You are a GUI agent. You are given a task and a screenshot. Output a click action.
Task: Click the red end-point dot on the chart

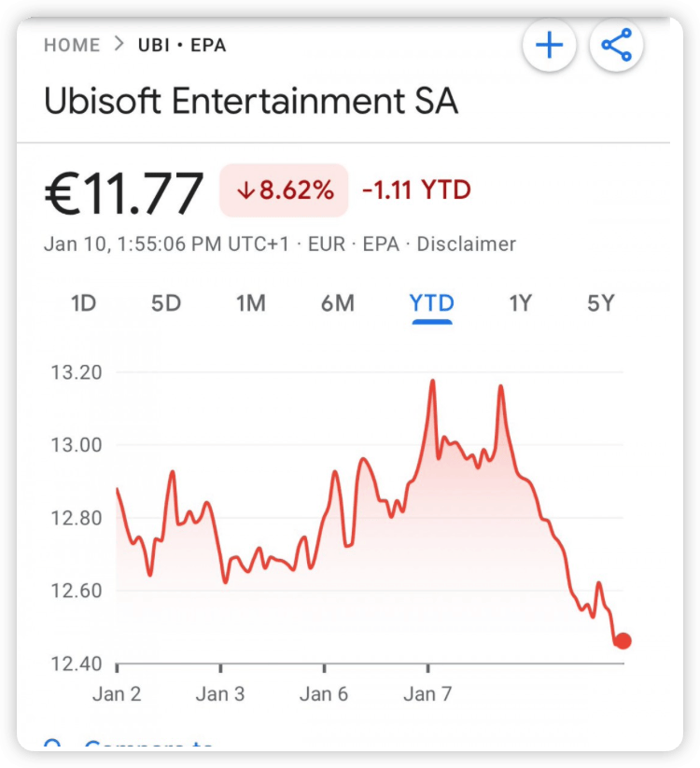pyautogui.click(x=623, y=641)
